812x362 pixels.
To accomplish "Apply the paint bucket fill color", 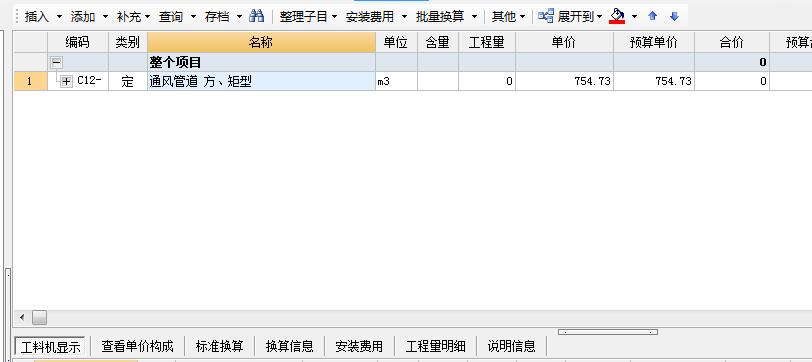I will 617,16.
